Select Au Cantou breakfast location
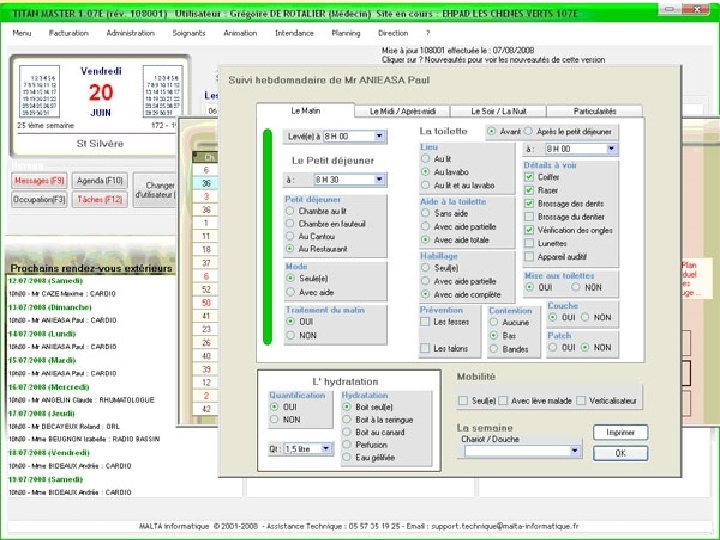 point(290,236)
